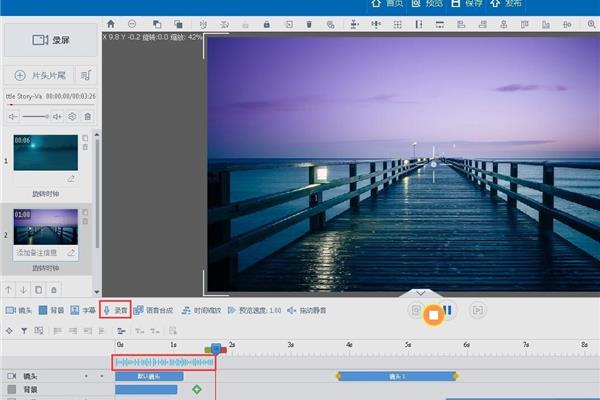Click the pause playback button
The image size is (600, 400).
(448, 310)
